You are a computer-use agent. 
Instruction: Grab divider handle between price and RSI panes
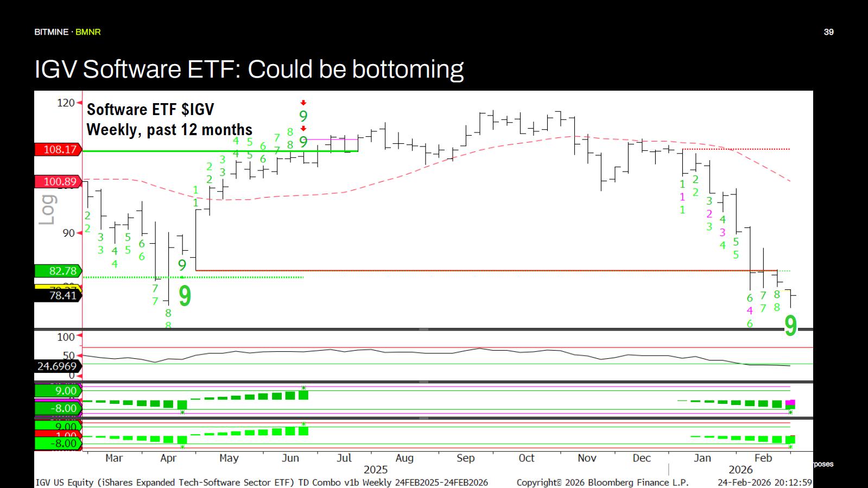click(423, 329)
